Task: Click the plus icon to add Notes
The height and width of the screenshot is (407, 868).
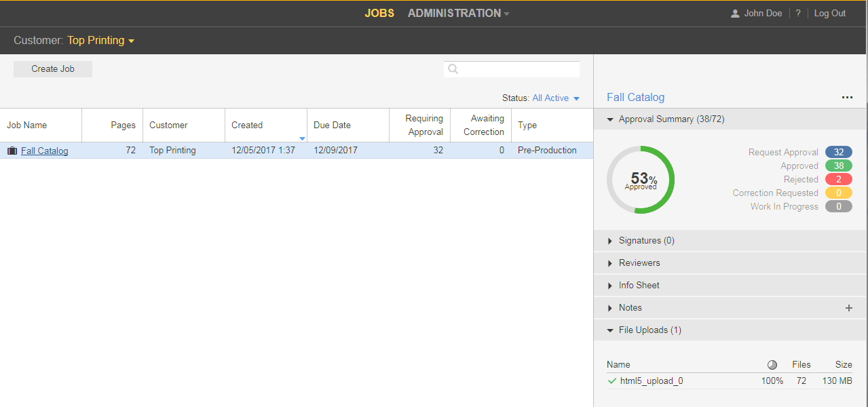Action: coord(848,308)
